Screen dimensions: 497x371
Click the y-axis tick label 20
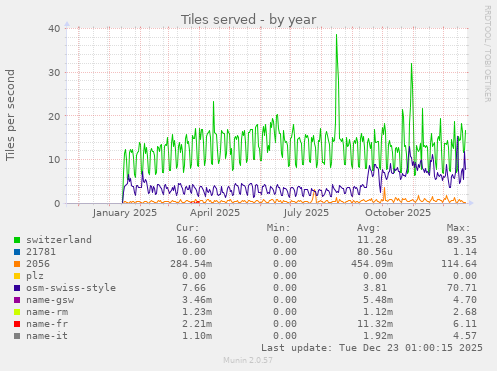click(54, 116)
